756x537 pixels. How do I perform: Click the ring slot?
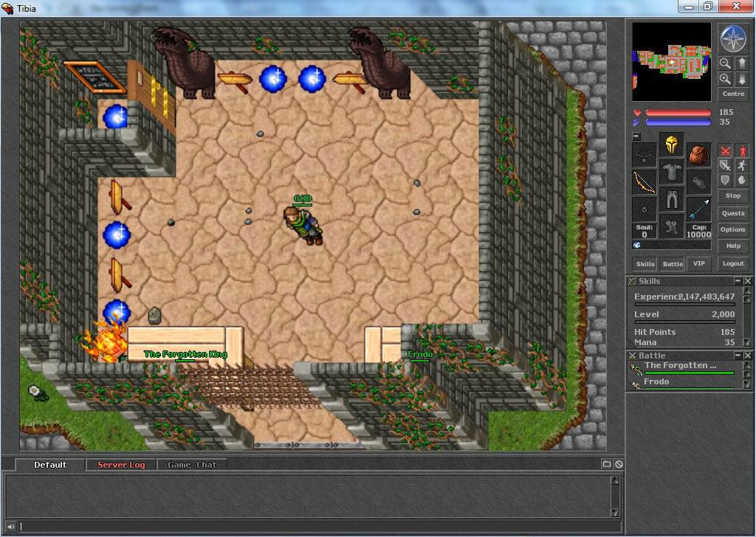pyautogui.click(x=644, y=209)
